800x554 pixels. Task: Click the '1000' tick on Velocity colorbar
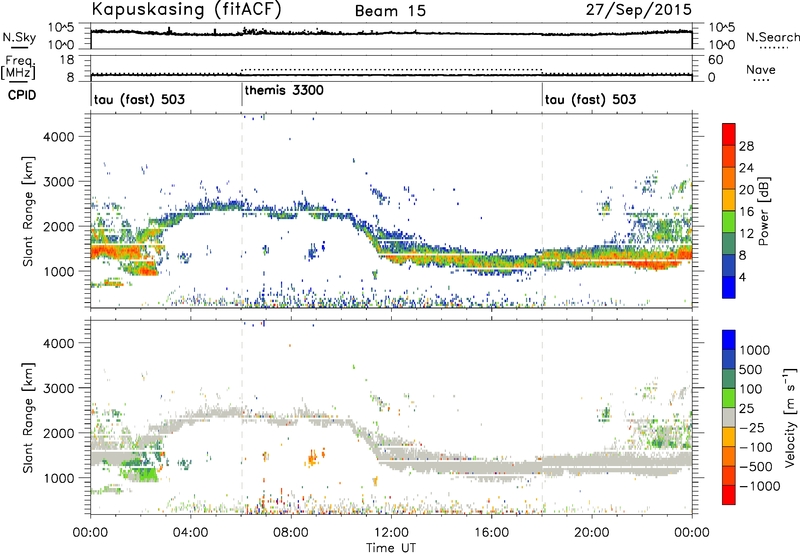[x=755, y=350]
